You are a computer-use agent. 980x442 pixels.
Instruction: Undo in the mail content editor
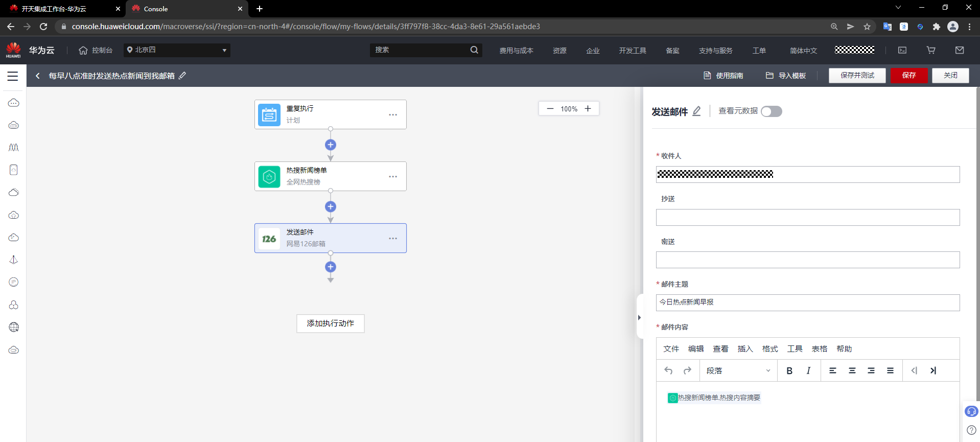click(x=668, y=370)
